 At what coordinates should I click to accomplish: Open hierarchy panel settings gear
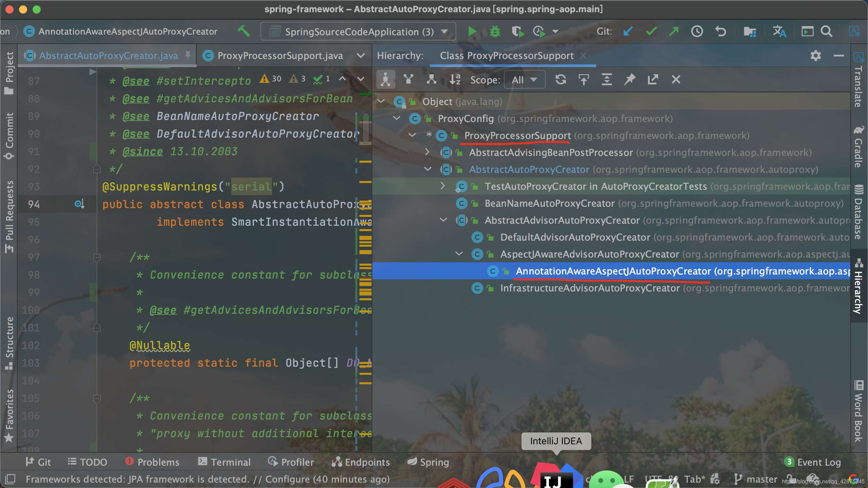[x=815, y=56]
